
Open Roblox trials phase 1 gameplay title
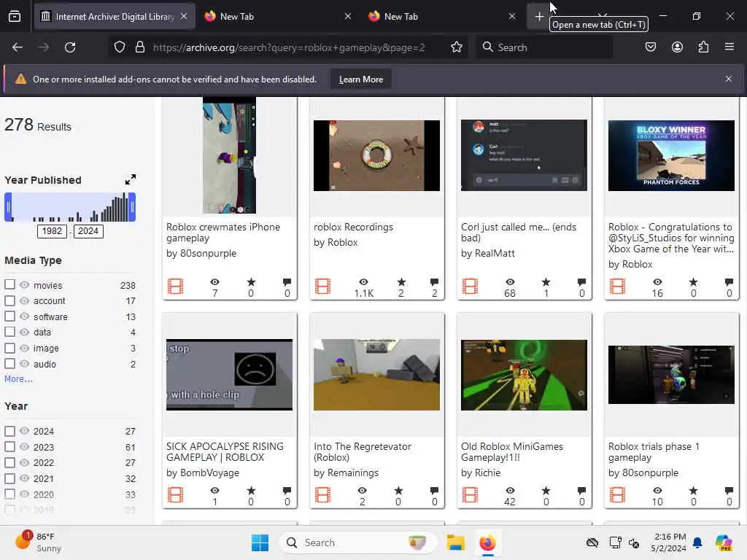[654, 452]
